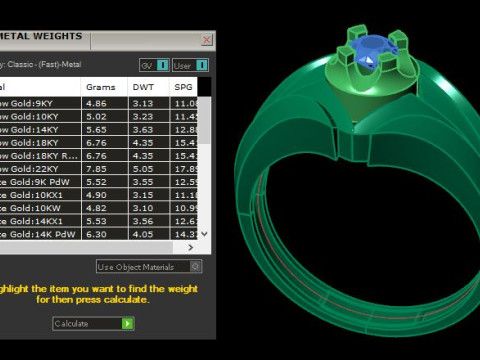Click the 3.23 DWT value

click(143, 117)
